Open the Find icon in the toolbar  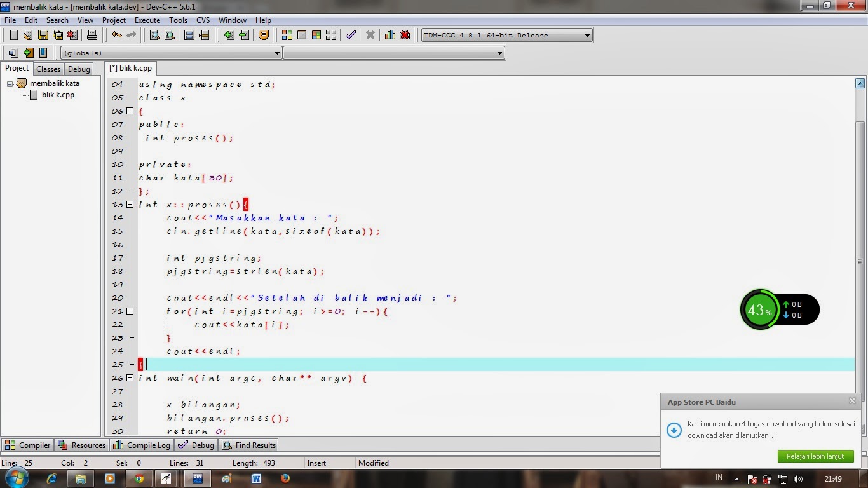156,35
